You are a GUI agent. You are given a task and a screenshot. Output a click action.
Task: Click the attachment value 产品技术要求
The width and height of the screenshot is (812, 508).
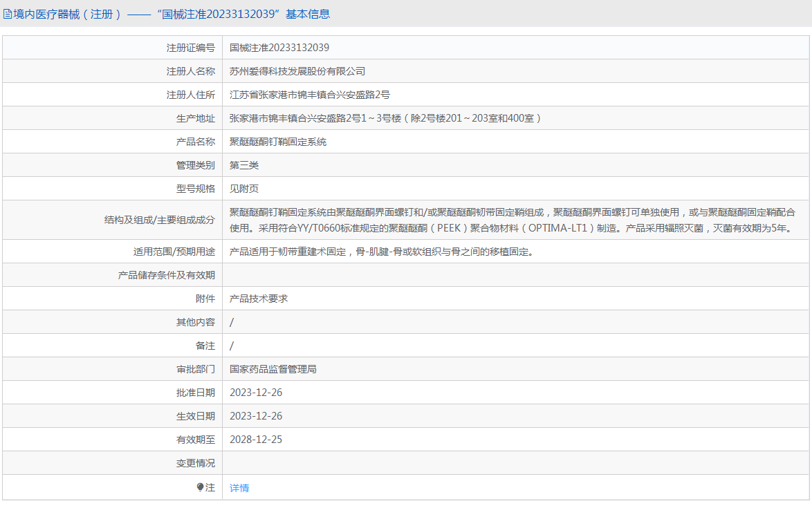pyautogui.click(x=259, y=299)
